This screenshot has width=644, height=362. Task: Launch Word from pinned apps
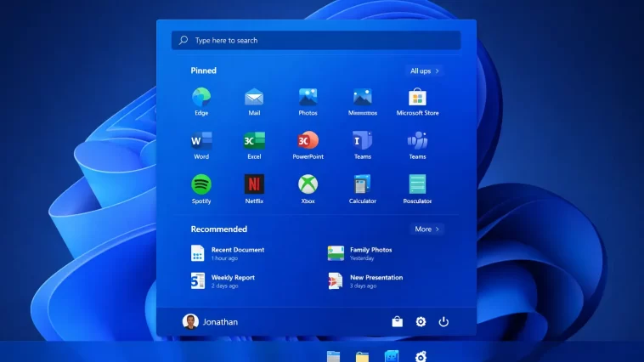click(x=201, y=146)
